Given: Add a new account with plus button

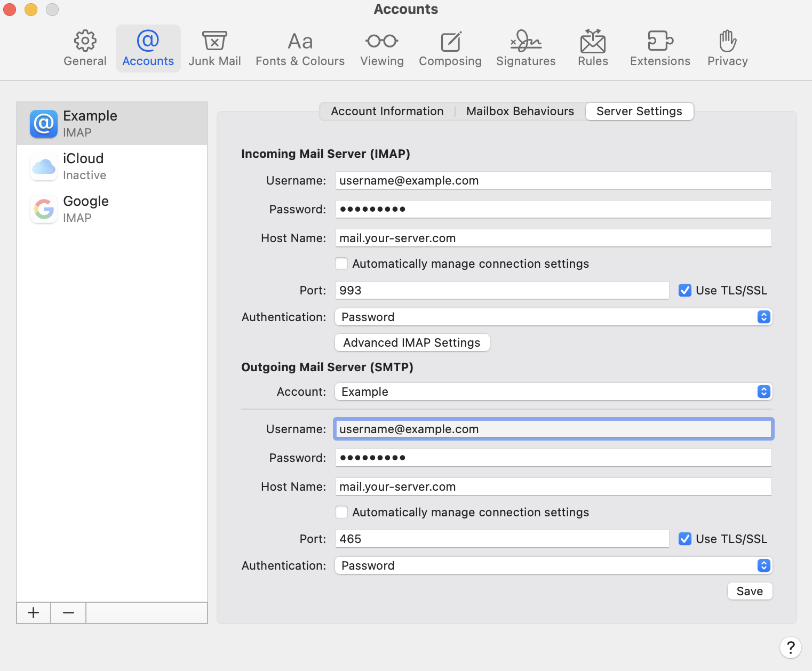Looking at the screenshot, I should point(34,613).
